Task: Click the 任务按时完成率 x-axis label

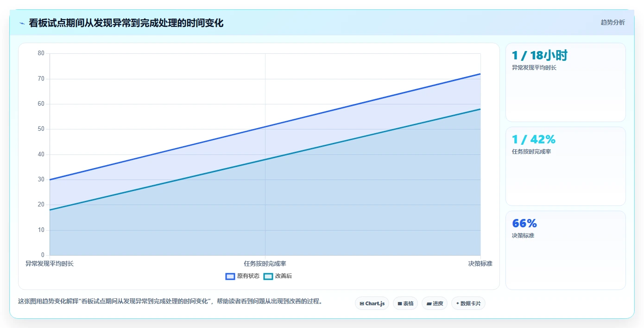Action: coord(265,264)
